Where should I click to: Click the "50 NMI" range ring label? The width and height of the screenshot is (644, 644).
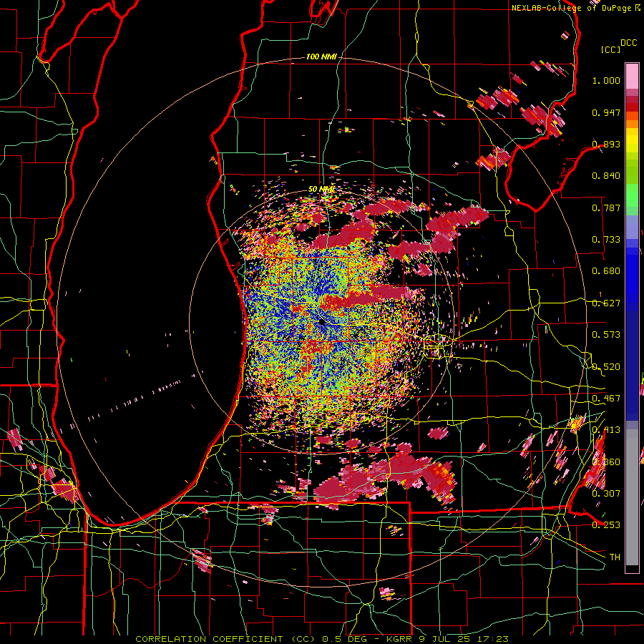(x=321, y=190)
